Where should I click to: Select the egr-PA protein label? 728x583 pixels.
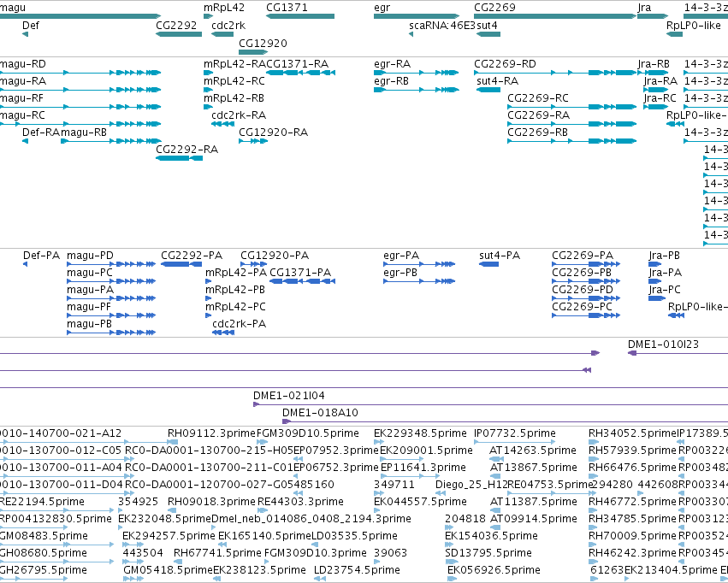pos(401,256)
